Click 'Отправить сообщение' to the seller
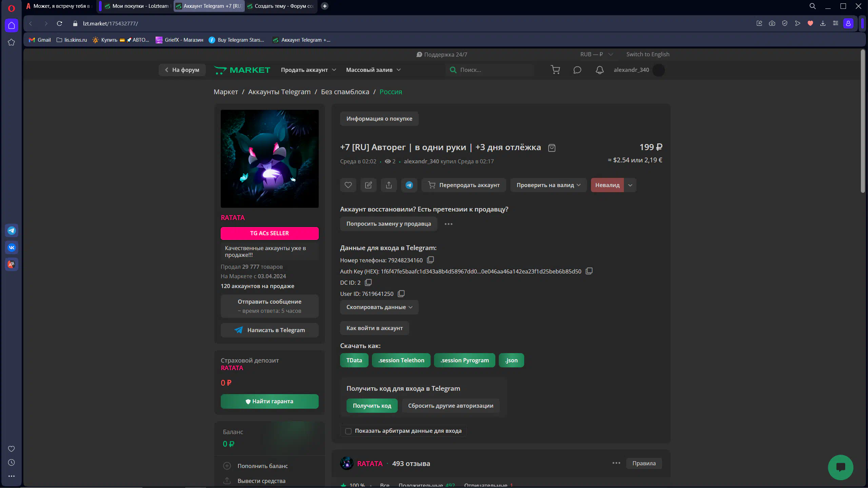Image resolution: width=868 pixels, height=488 pixels. (x=270, y=306)
